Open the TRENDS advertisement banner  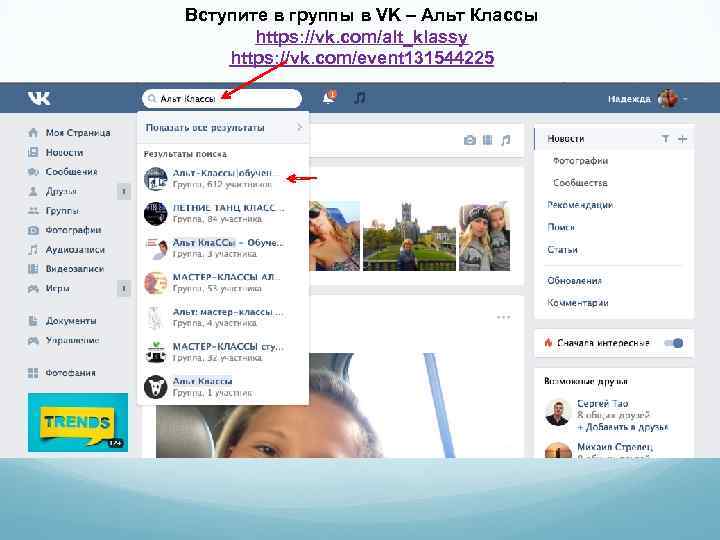click(78, 422)
